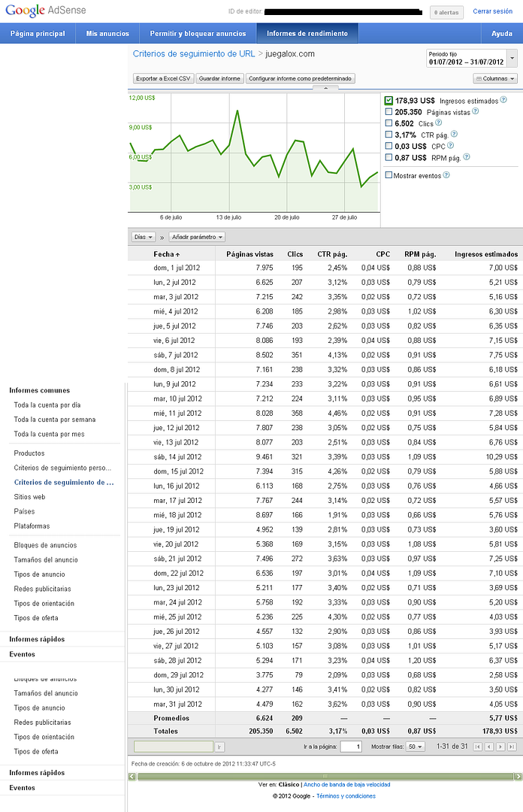Click the Cerrar sesión link
The height and width of the screenshot is (812, 523).
[x=492, y=11]
